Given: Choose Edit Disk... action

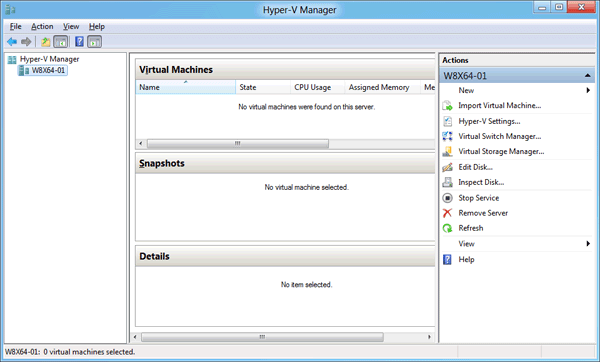Looking at the screenshot, I should click(476, 167).
